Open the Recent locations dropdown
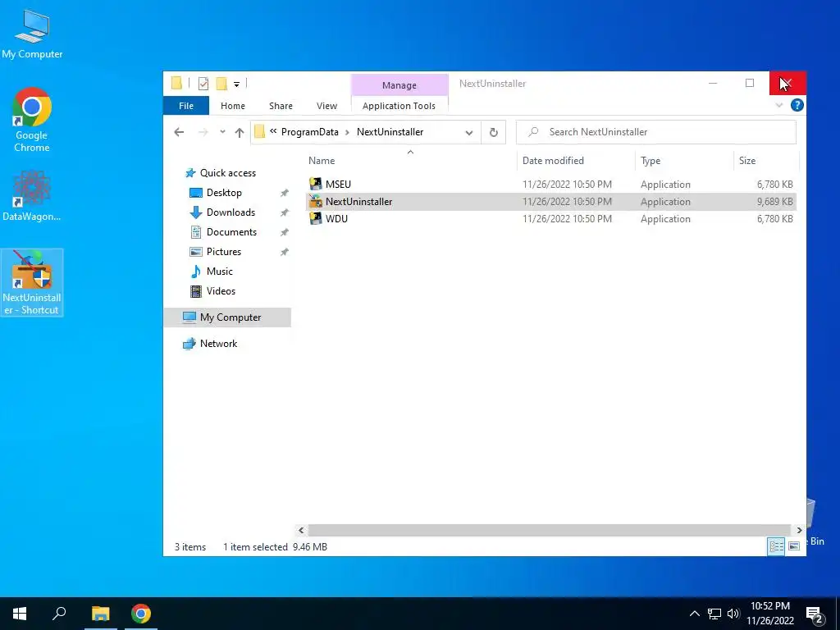Viewport: 840px width, 630px height. (222, 132)
